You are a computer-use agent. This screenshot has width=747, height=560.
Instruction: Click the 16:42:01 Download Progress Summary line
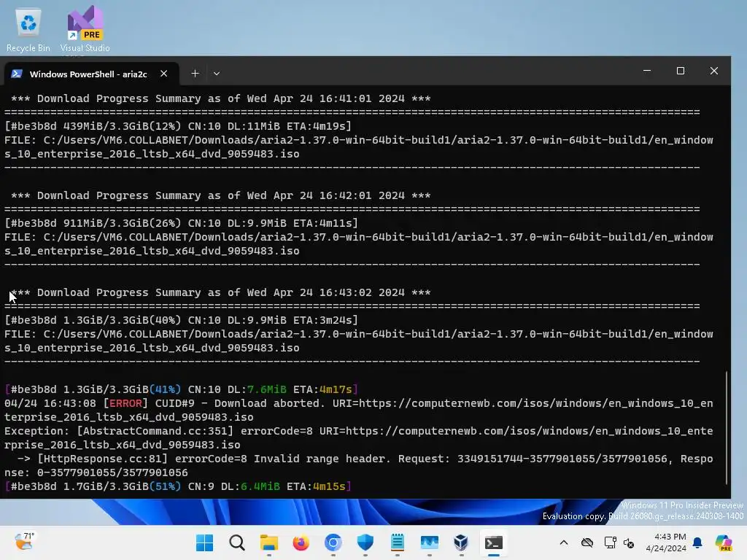point(221,195)
